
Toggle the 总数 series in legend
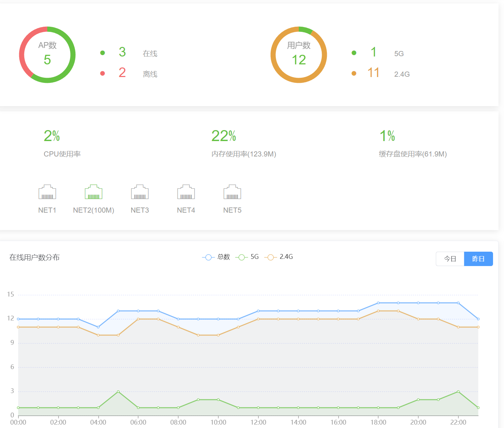coord(216,257)
